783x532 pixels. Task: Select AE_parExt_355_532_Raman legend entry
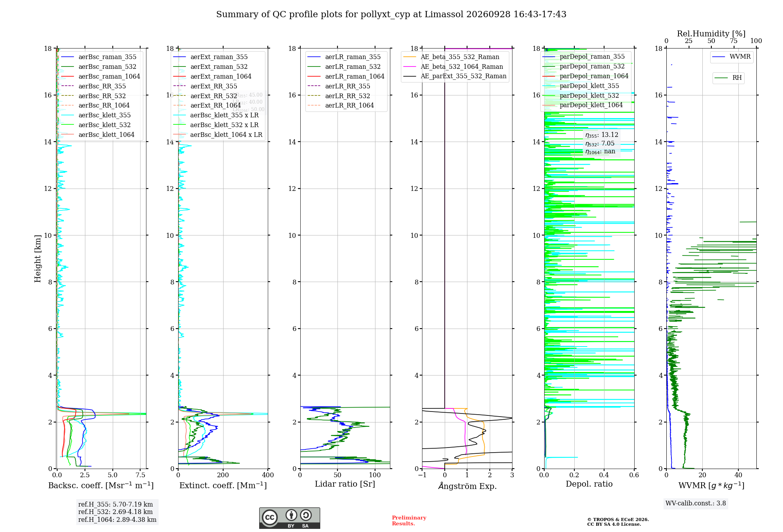tap(455, 76)
